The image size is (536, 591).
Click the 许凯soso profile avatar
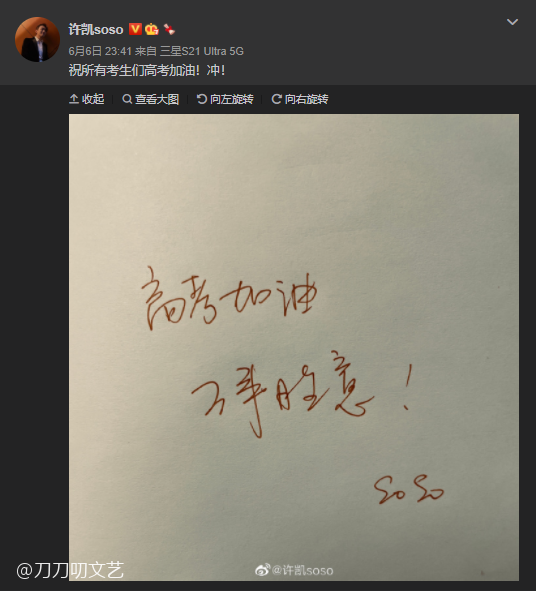click(37, 39)
